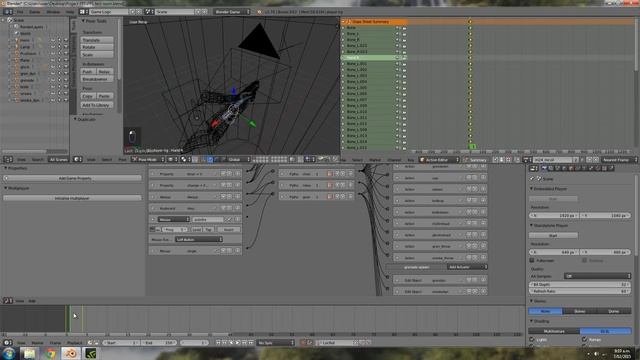The image size is (640, 360).
Task: Click the Relax in-between button
Action: click(x=104, y=71)
